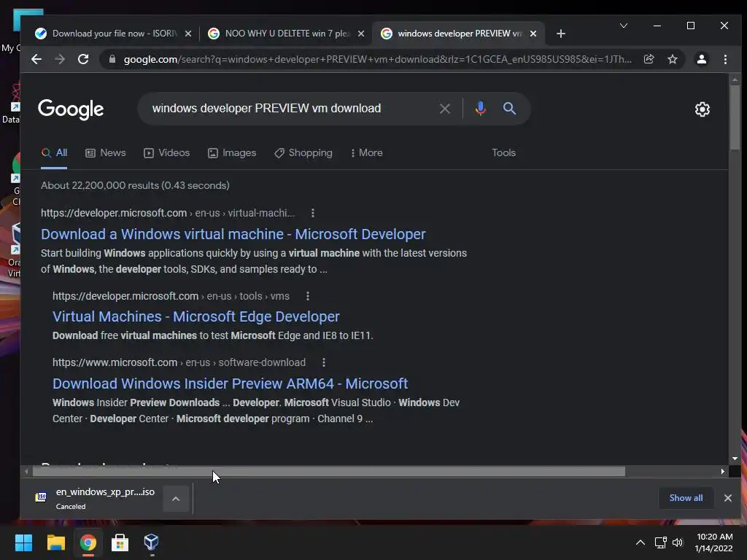Image resolution: width=747 pixels, height=560 pixels.
Task: Open options for developer.microsoft.com virtual-machi result
Action: [x=312, y=214]
